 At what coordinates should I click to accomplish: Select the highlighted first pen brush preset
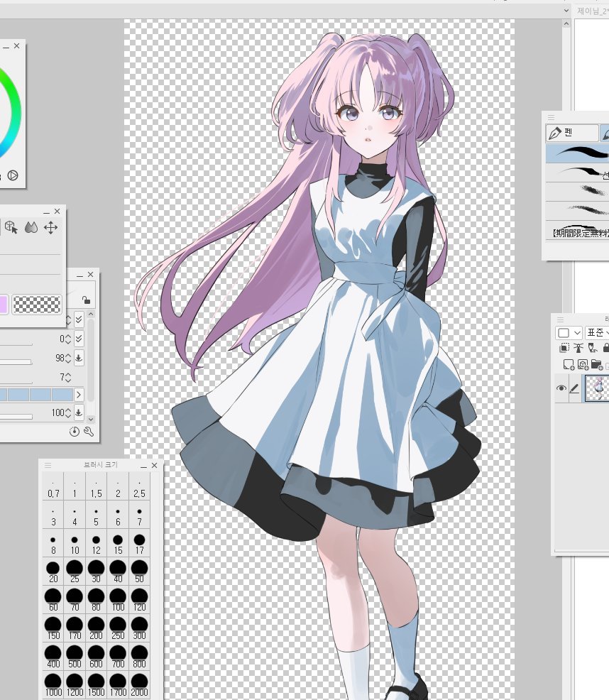(x=577, y=153)
